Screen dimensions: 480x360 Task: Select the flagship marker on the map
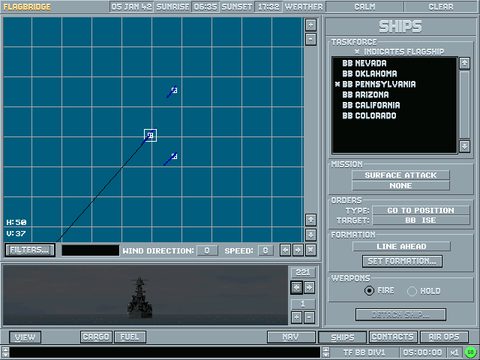pyautogui.click(x=150, y=135)
